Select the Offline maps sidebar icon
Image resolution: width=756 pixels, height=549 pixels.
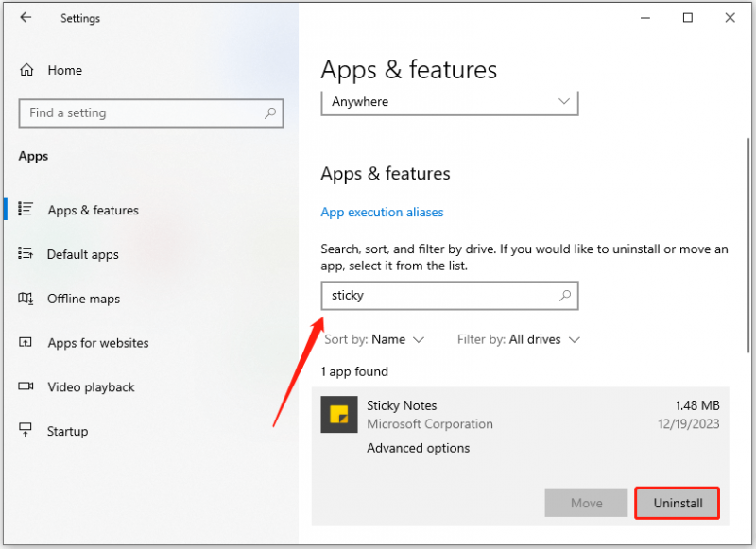(x=26, y=299)
